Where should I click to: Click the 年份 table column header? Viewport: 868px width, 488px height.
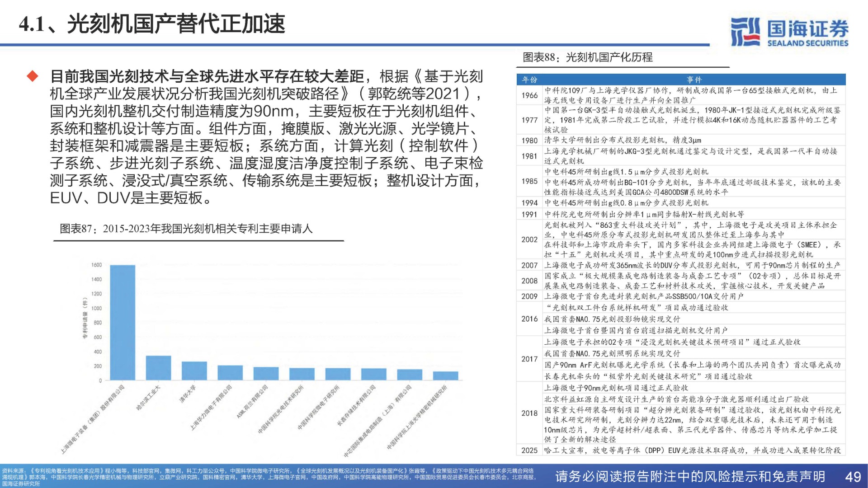pyautogui.click(x=529, y=80)
